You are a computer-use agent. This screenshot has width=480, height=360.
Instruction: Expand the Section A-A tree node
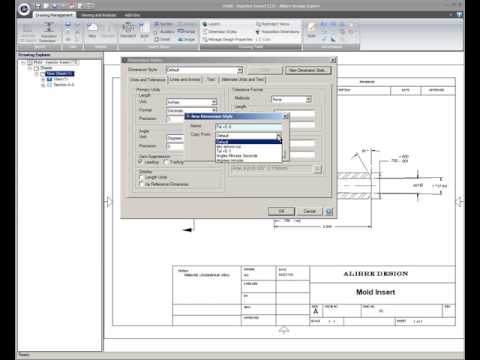(x=43, y=85)
